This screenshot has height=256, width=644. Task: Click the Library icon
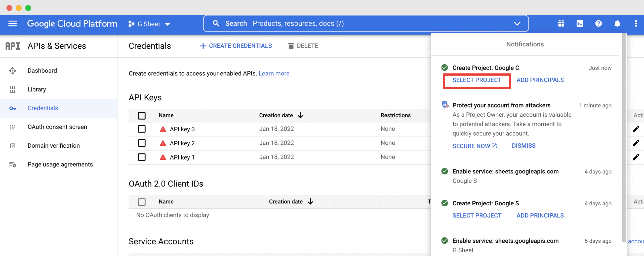coord(13,89)
